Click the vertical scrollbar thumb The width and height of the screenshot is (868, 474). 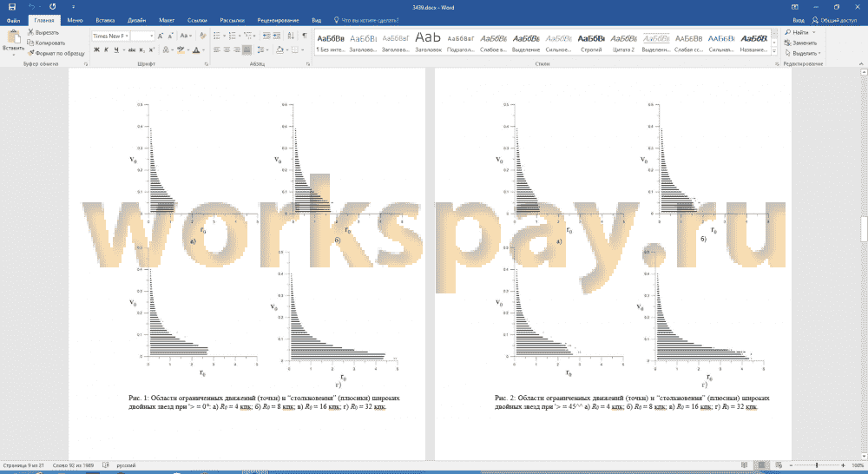coord(864,229)
